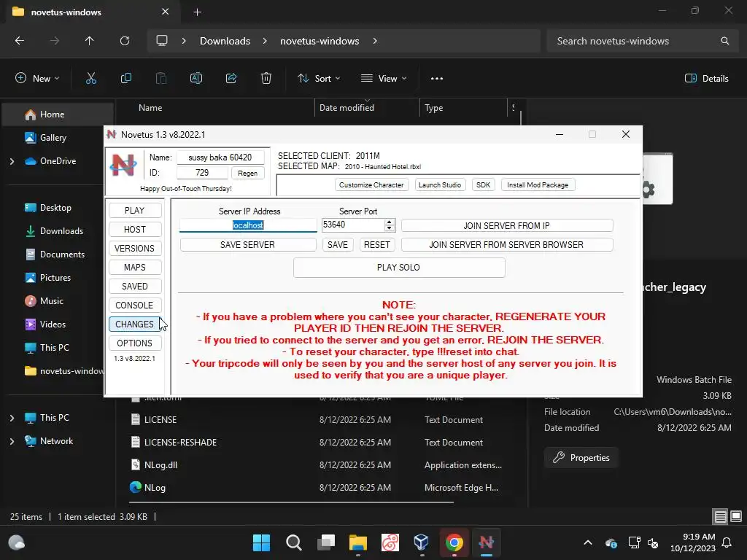Open taskbar Search
The image size is (747, 560).
pyautogui.click(x=293, y=542)
